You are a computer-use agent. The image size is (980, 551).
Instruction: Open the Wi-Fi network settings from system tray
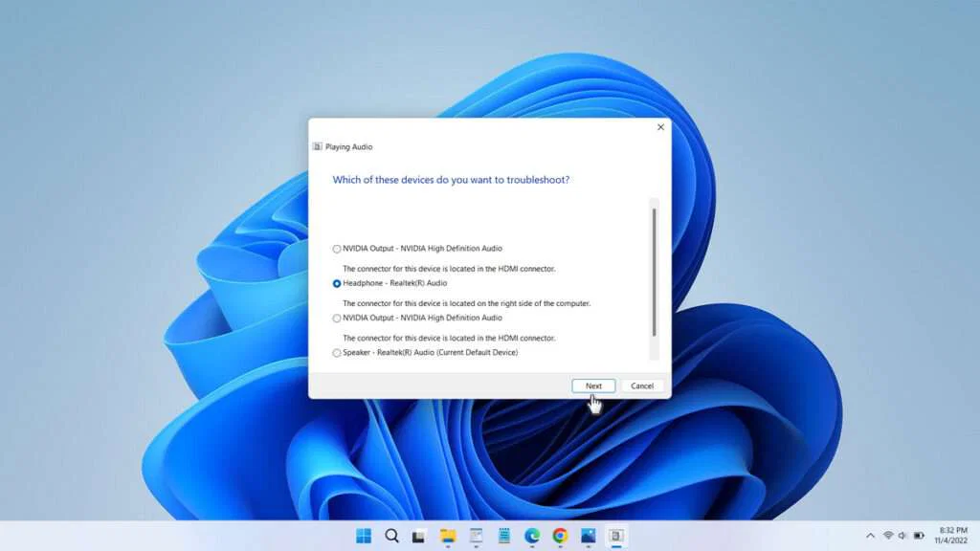click(x=888, y=537)
